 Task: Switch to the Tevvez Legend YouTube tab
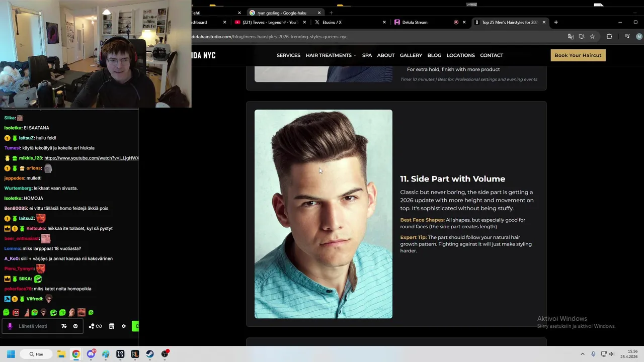coord(269,22)
